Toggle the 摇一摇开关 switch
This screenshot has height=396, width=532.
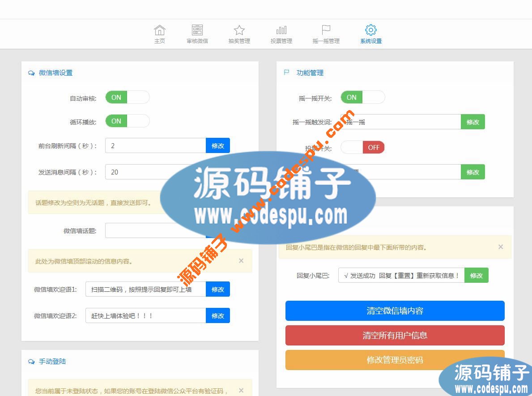(x=363, y=98)
